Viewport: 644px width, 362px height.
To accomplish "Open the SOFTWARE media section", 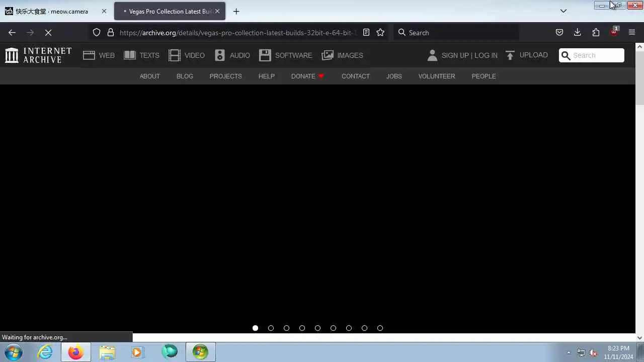I will coord(286,55).
